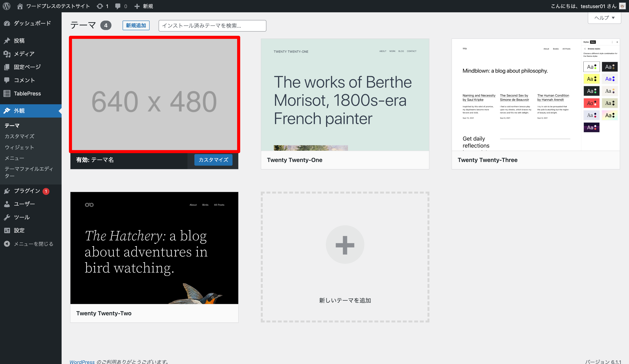Open the 投稿 menu label
The image size is (629, 364).
(19, 40)
